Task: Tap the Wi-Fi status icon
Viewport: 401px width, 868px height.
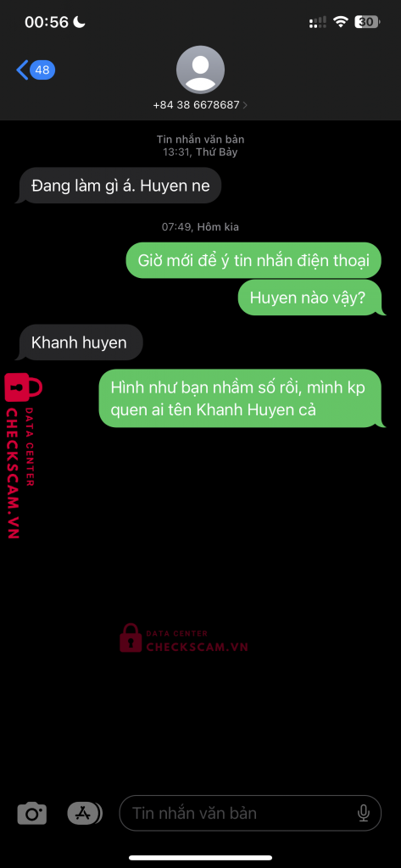Action: click(x=340, y=22)
